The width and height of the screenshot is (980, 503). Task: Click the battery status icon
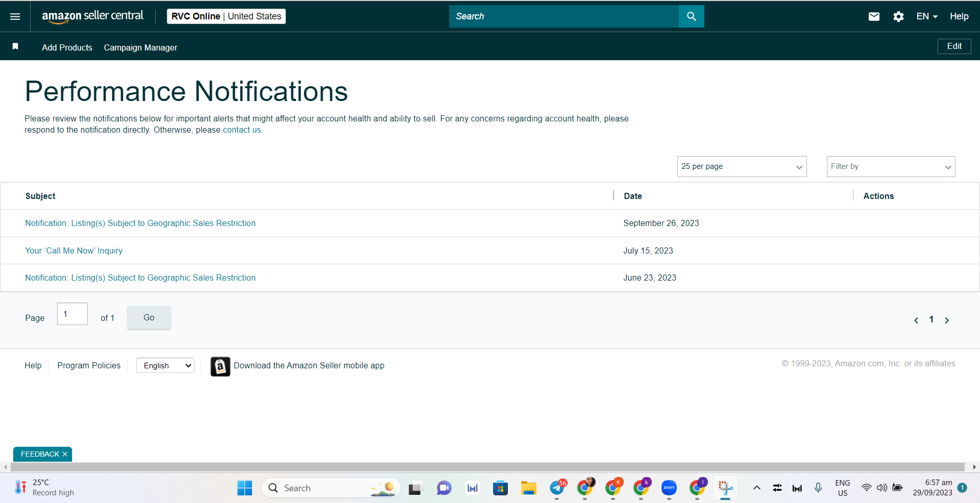897,488
